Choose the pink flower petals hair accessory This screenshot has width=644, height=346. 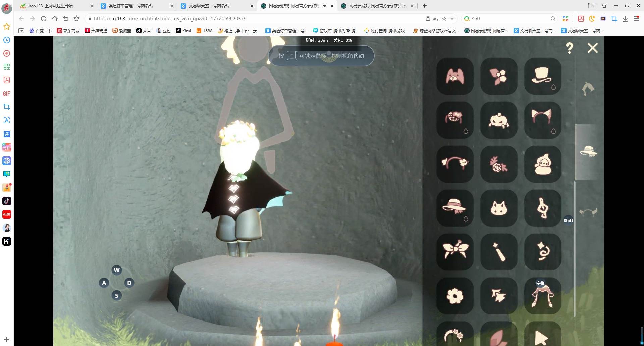[499, 76]
